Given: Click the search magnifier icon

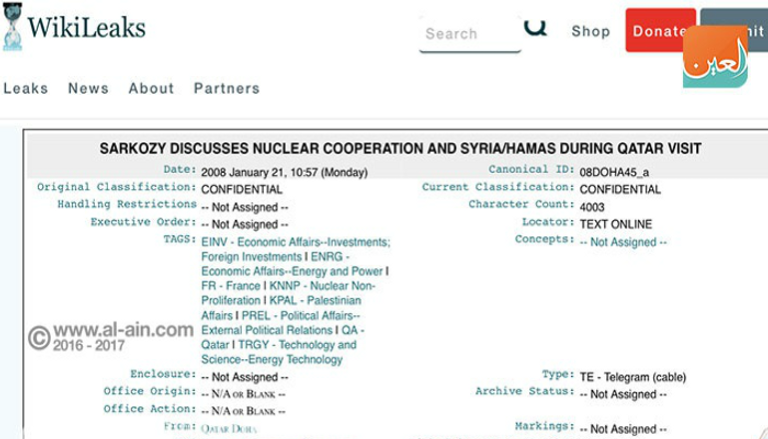Looking at the screenshot, I should (536, 28).
